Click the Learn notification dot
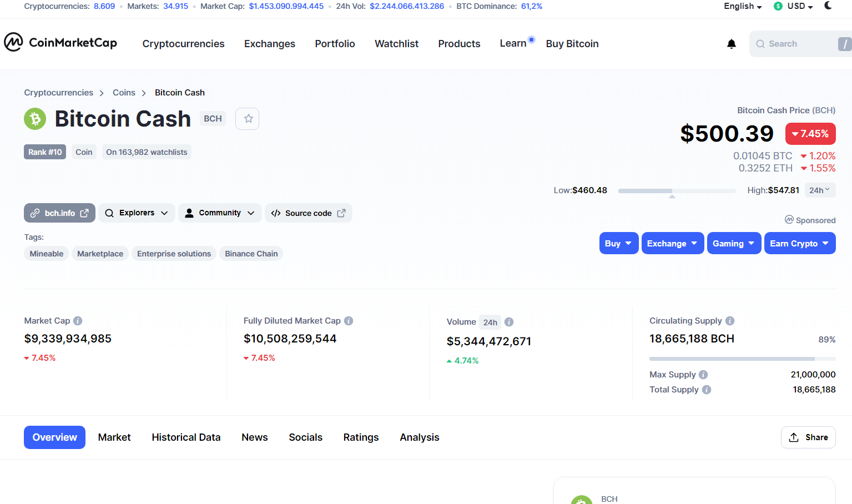852x504 pixels. [531, 39]
